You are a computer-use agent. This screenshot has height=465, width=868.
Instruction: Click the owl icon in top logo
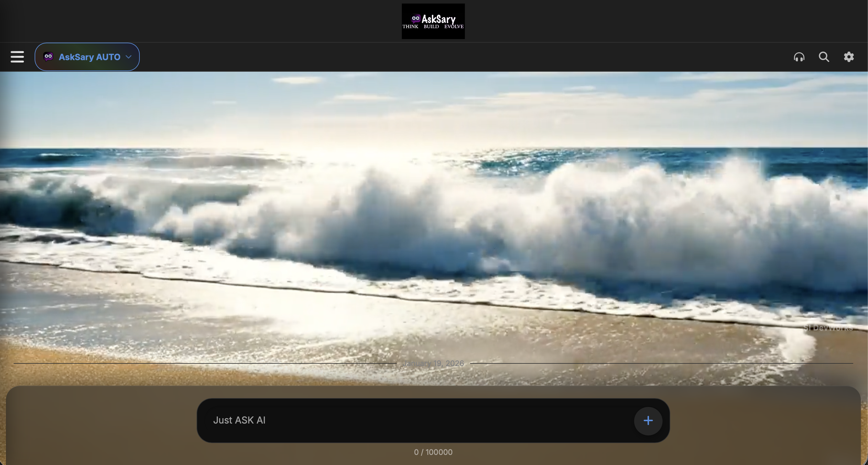point(415,18)
